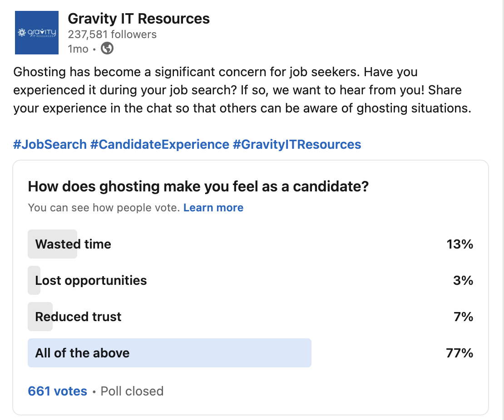Click the post body text about ghosting

(242, 90)
